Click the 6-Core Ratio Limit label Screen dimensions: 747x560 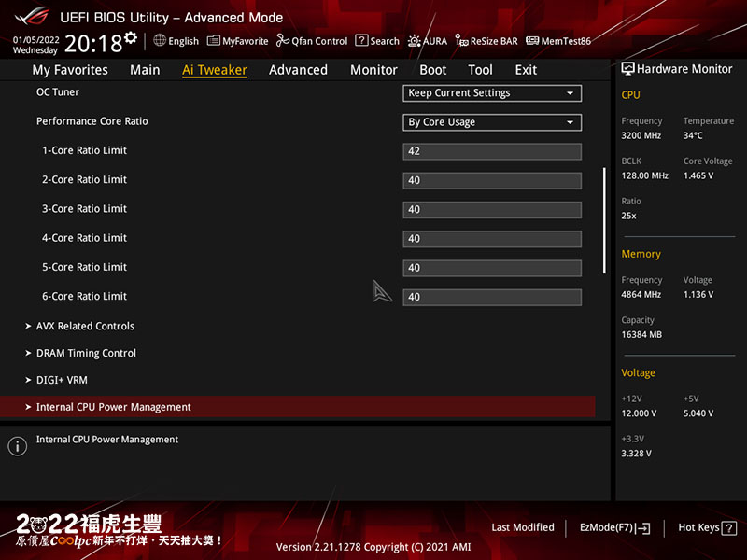pos(84,296)
